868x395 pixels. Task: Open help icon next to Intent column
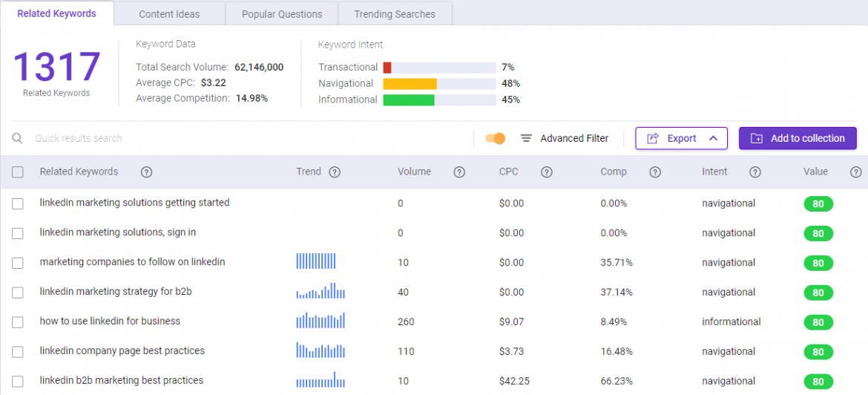click(x=755, y=172)
